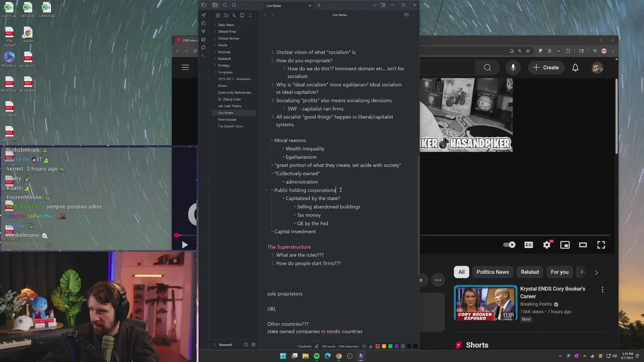Viewport: 644px width, 362px height.
Task: Open YouTube account avatar menu
Action: (597, 67)
